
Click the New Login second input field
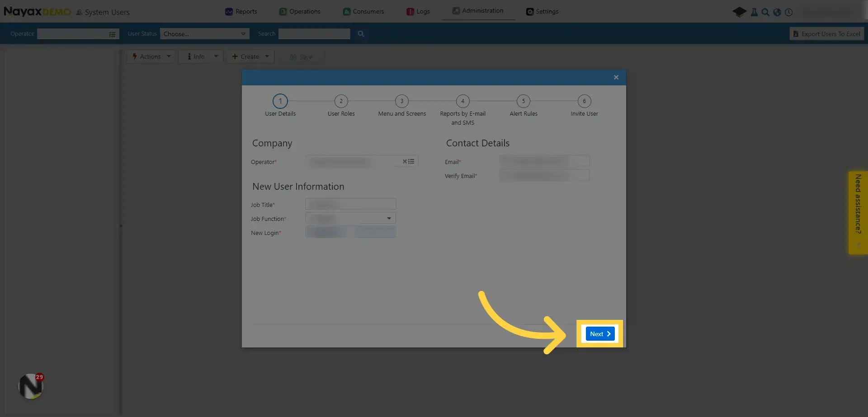coord(374,232)
